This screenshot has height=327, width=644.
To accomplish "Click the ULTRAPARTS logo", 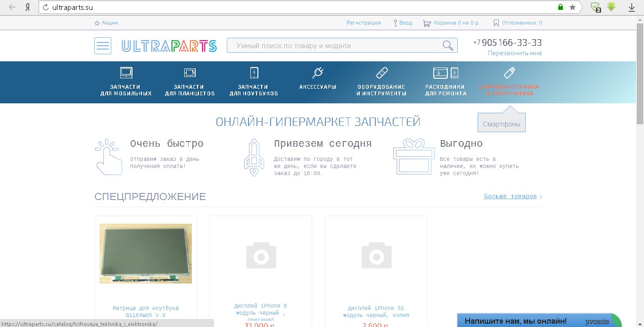I will point(169,46).
